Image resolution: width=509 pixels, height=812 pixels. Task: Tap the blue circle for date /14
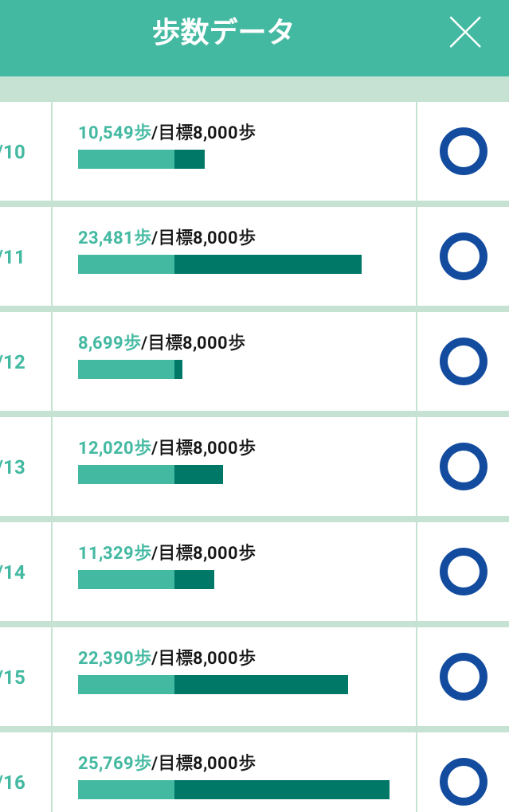point(464,572)
